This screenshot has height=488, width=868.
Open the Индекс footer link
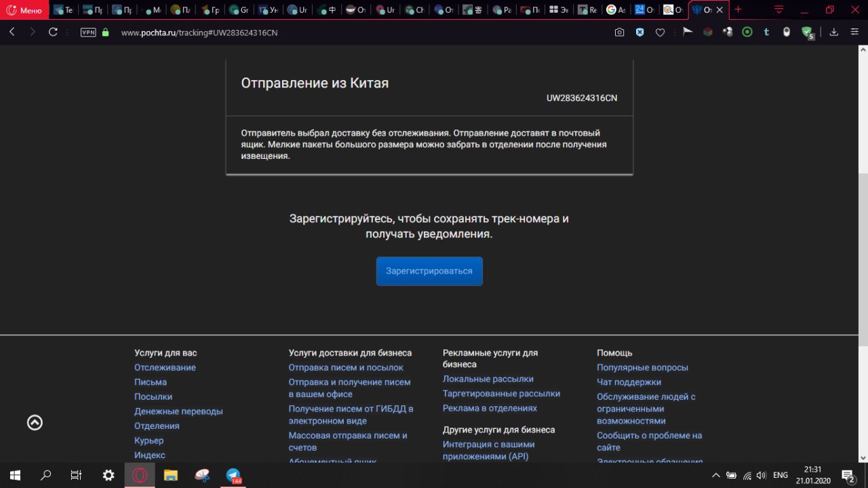[x=150, y=455]
